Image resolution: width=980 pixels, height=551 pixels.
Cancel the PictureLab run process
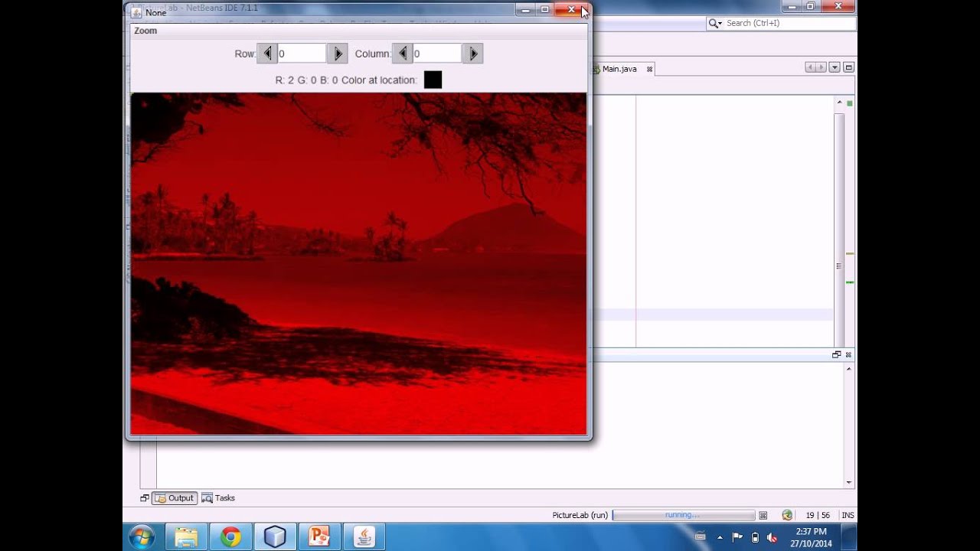pyautogui.click(x=763, y=516)
